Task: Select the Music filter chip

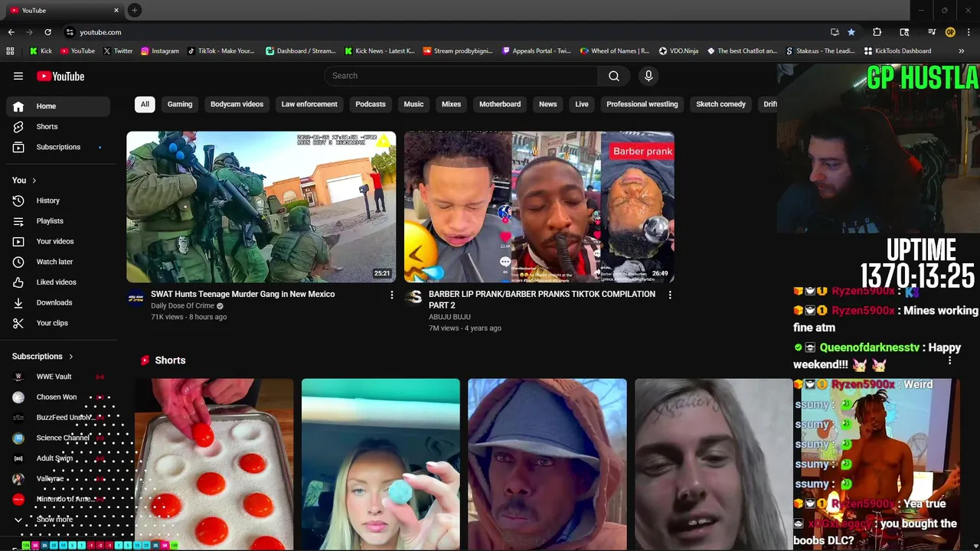Action: click(413, 104)
